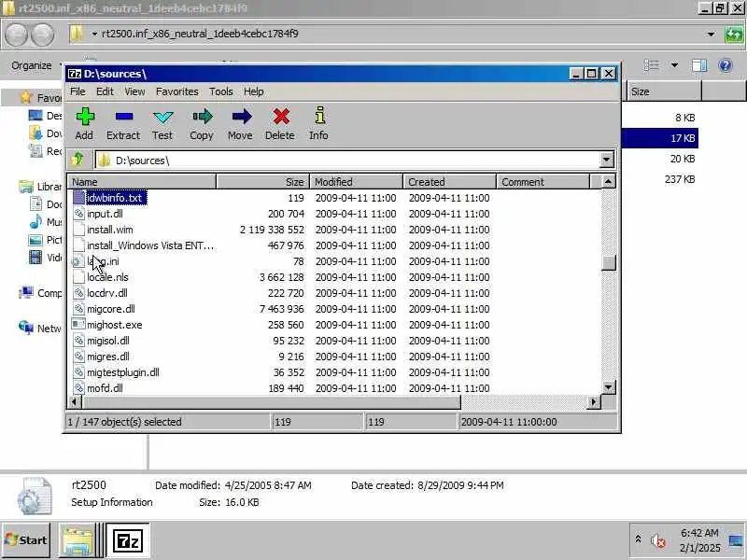747x560 pixels.
Task: Open Explorer folder breadcrumb dropdown arrow
Action: point(94,35)
